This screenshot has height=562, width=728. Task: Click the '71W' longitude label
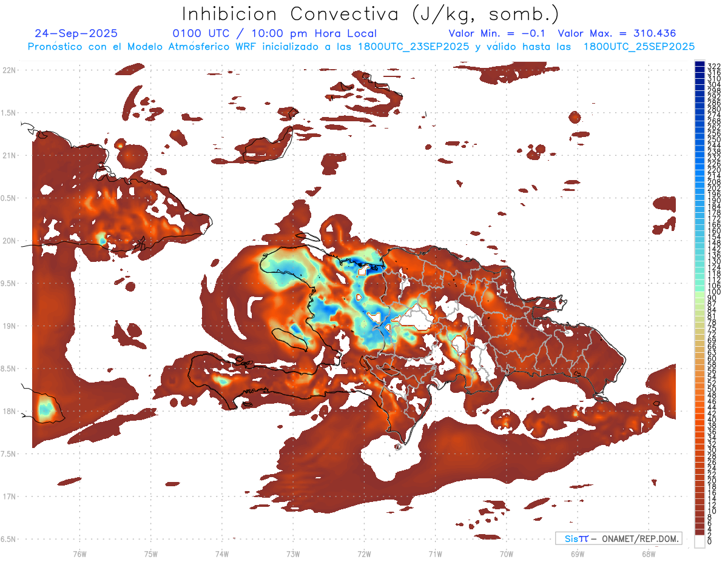[435, 554]
